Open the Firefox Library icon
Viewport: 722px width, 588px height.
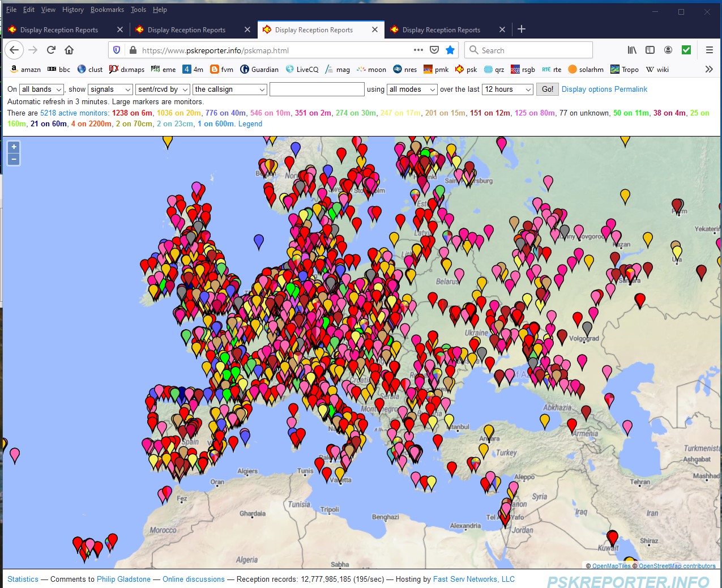click(631, 50)
